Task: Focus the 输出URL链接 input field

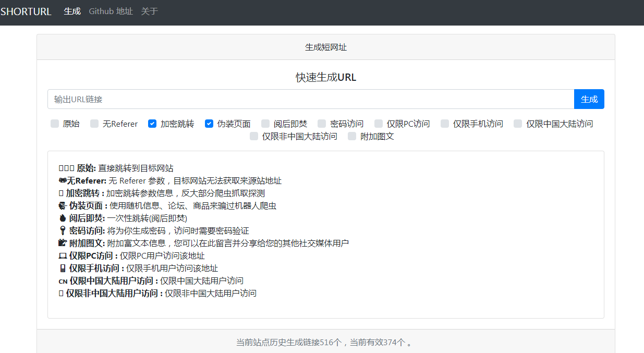Action: coord(310,99)
